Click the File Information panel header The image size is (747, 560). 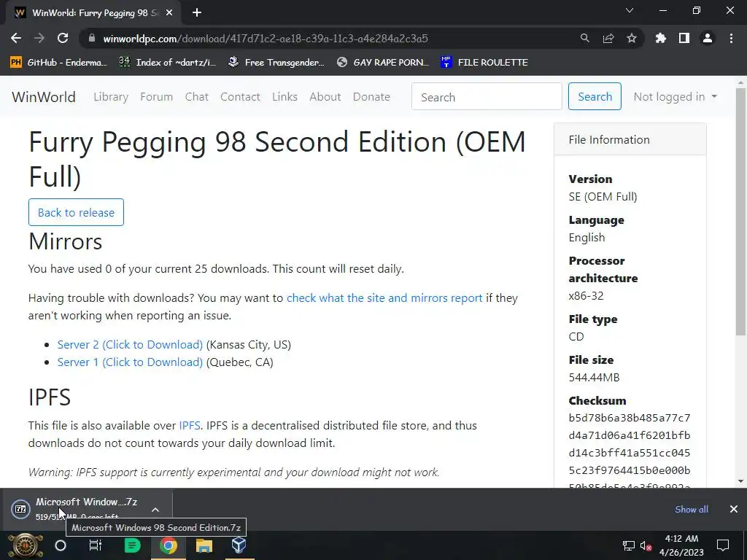pos(630,139)
